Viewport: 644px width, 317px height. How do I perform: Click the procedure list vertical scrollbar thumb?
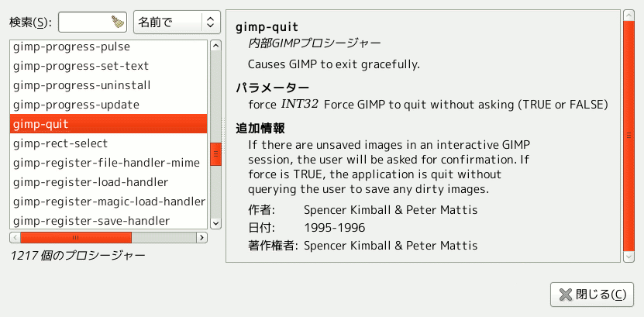click(x=215, y=154)
